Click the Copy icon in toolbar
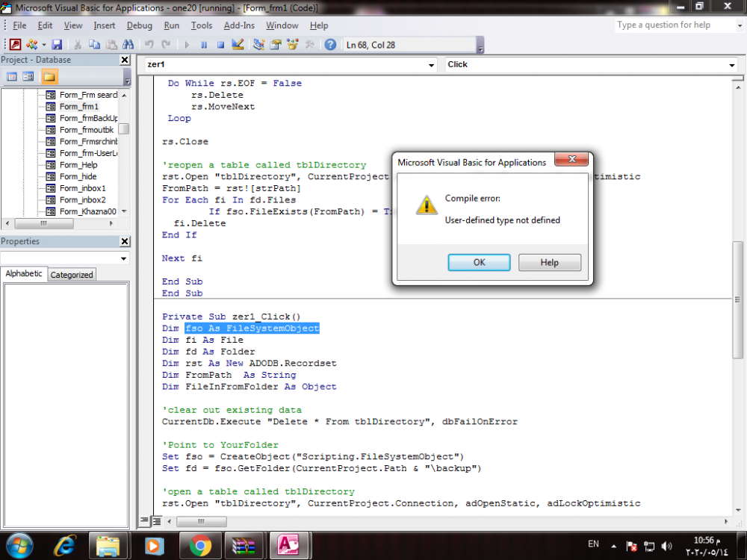This screenshot has width=747, height=560. [x=94, y=44]
